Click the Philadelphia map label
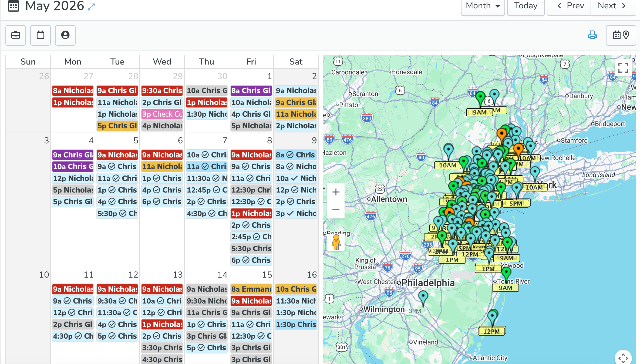 coord(428,283)
